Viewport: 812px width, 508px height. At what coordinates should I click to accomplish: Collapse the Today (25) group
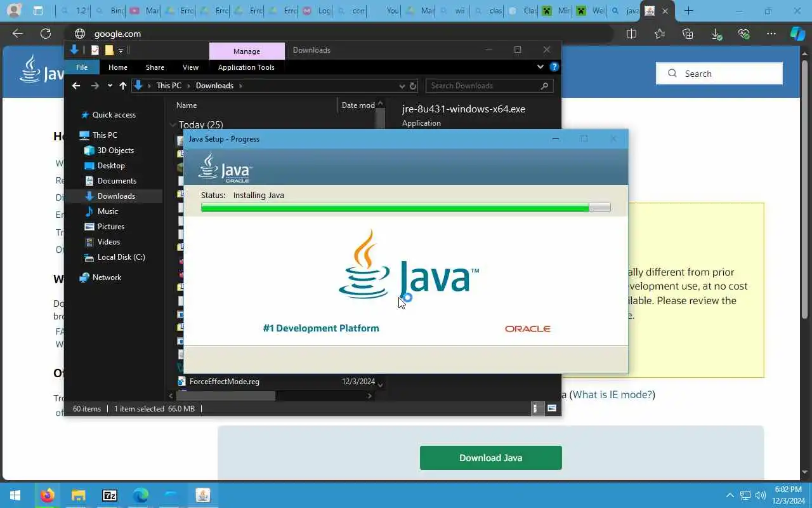point(173,125)
